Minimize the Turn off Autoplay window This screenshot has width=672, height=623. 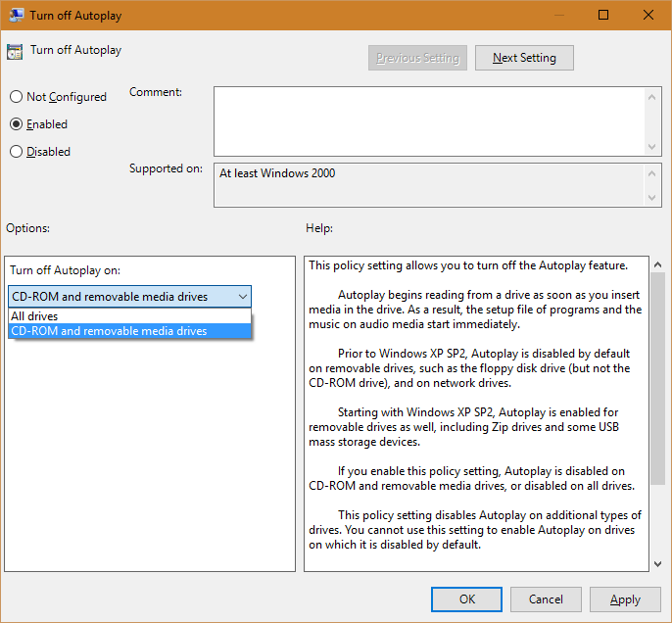[x=558, y=15]
